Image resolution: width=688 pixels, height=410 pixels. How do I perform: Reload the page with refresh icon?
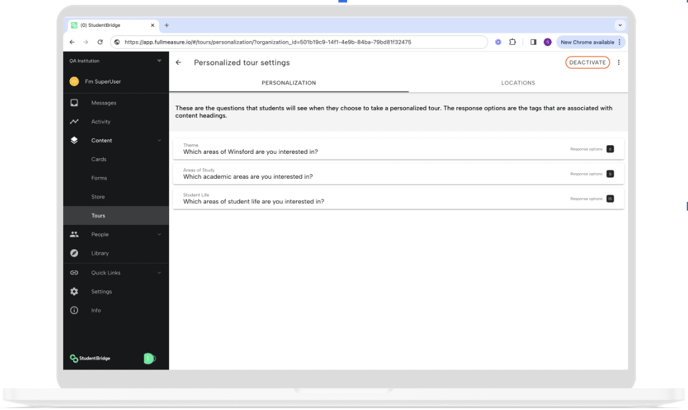point(100,42)
